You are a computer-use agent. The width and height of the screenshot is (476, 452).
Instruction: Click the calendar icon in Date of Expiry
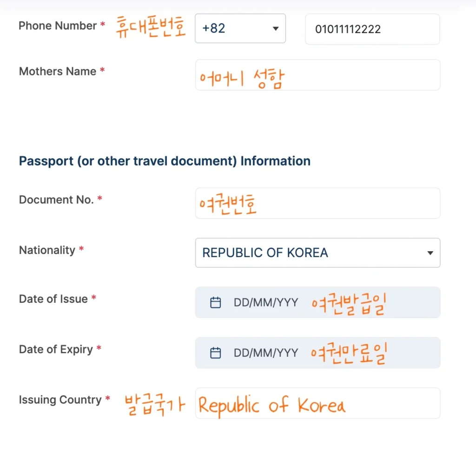point(216,353)
